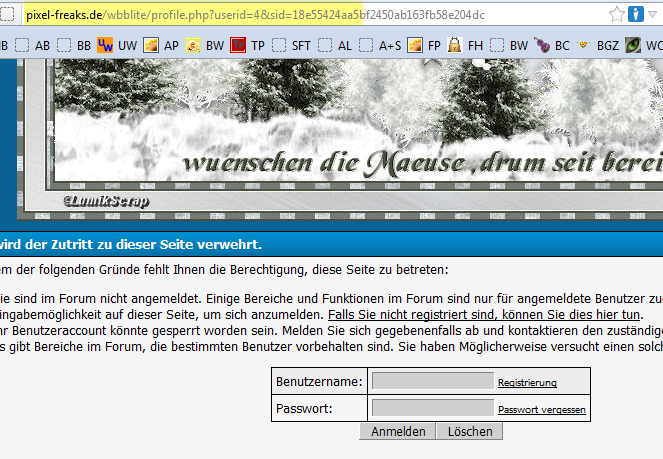
Task: Open the BC bookmark with grapes icon
Action: click(552, 45)
